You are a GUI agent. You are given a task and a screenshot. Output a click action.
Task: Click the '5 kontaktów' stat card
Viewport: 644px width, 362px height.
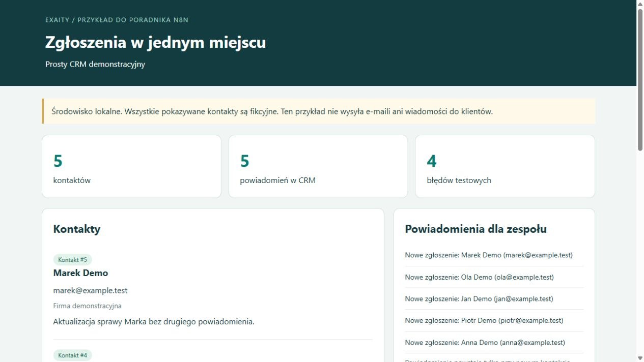131,166
